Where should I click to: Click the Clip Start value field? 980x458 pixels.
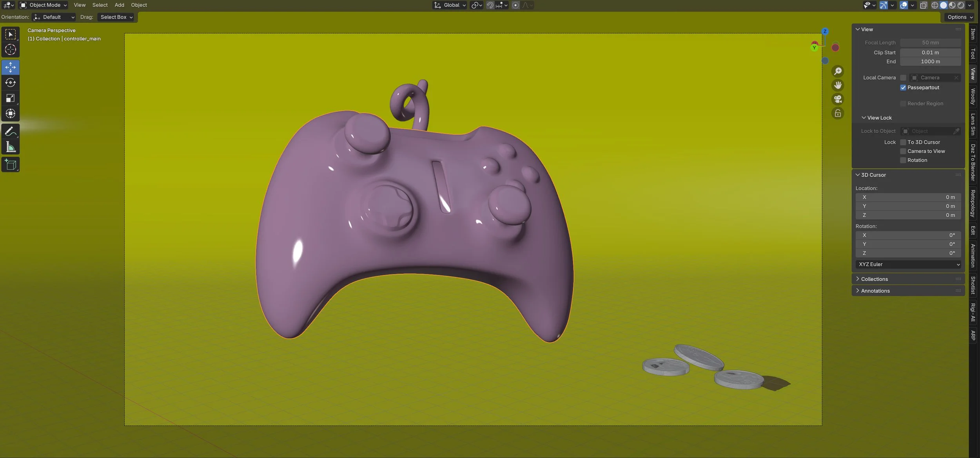click(x=930, y=52)
